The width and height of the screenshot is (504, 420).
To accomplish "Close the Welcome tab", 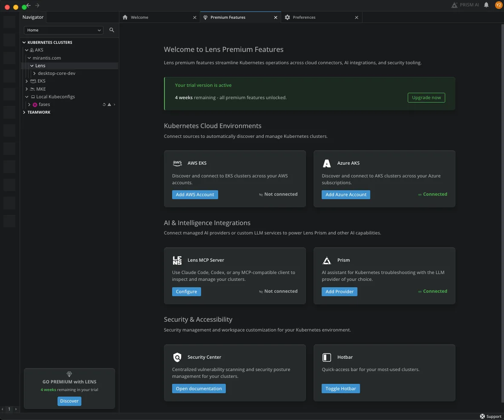I will 194,18.
